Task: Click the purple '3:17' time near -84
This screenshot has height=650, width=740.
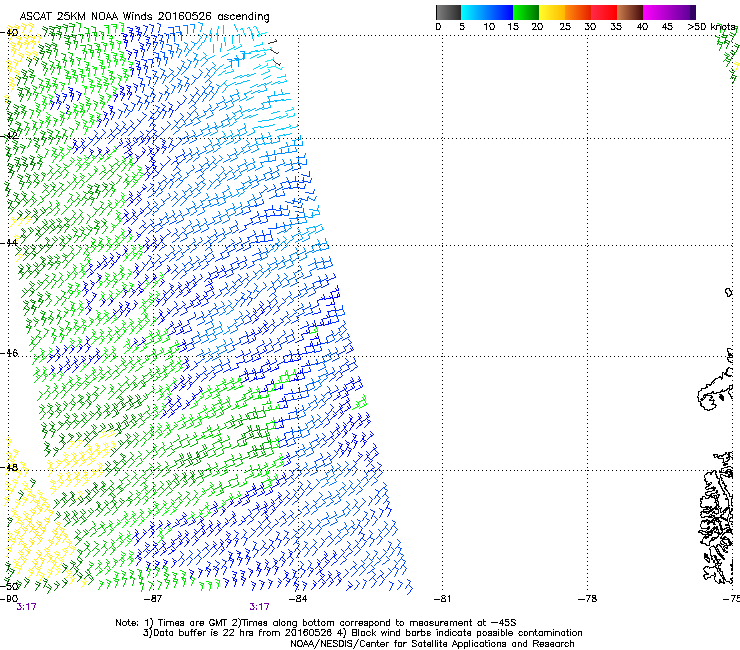Action: (260, 607)
